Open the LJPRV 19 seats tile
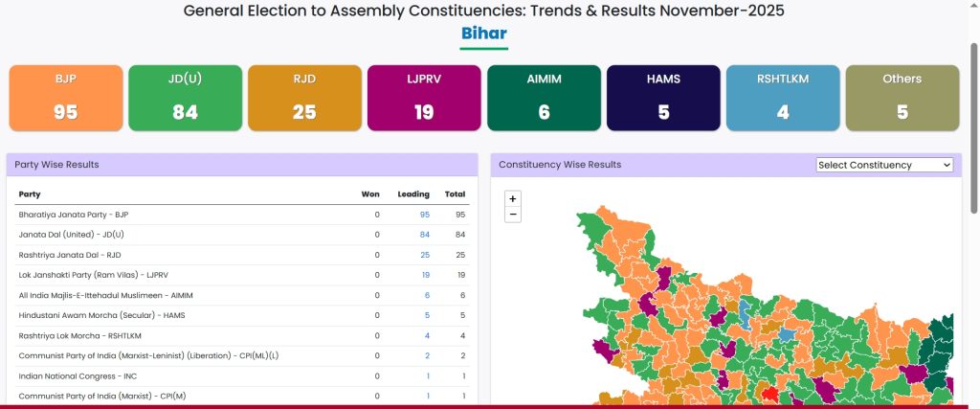980x409 pixels. coord(424,98)
